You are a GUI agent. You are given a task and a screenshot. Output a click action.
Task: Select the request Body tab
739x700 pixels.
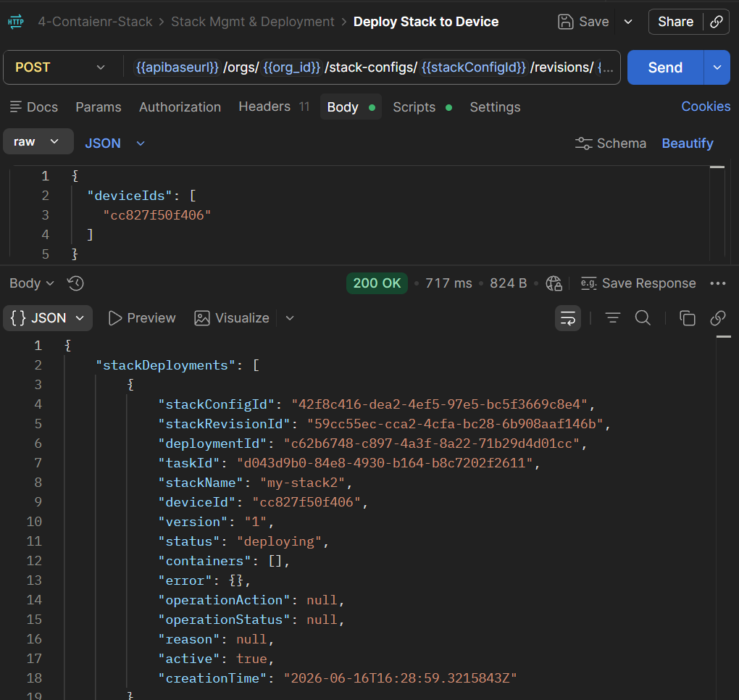pos(351,107)
